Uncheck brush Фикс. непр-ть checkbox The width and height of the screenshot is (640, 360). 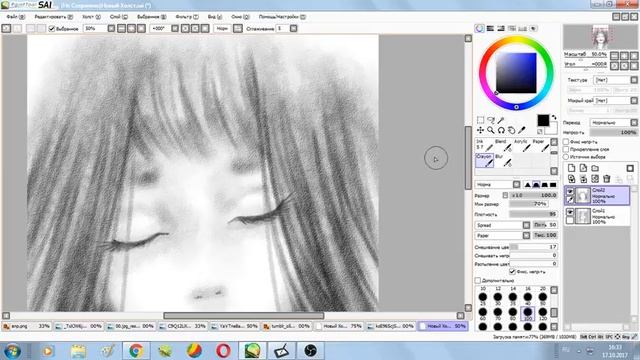[512, 271]
